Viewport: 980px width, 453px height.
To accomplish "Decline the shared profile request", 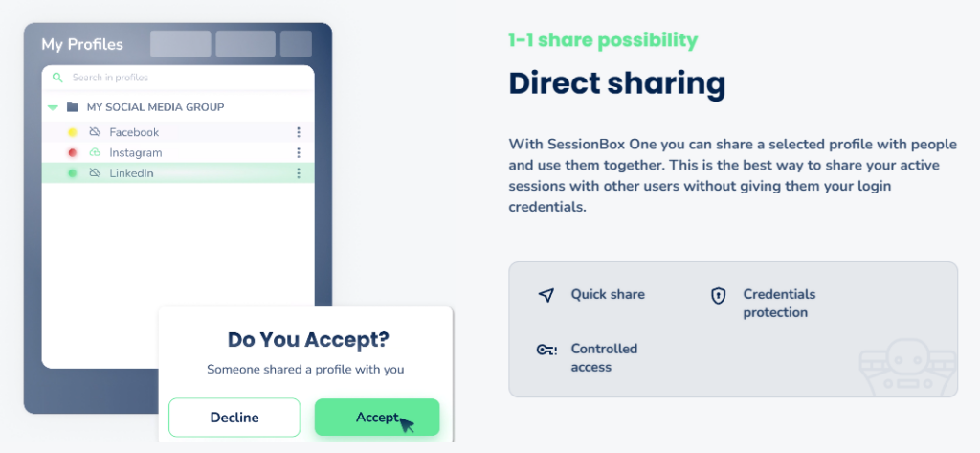I will point(234,418).
